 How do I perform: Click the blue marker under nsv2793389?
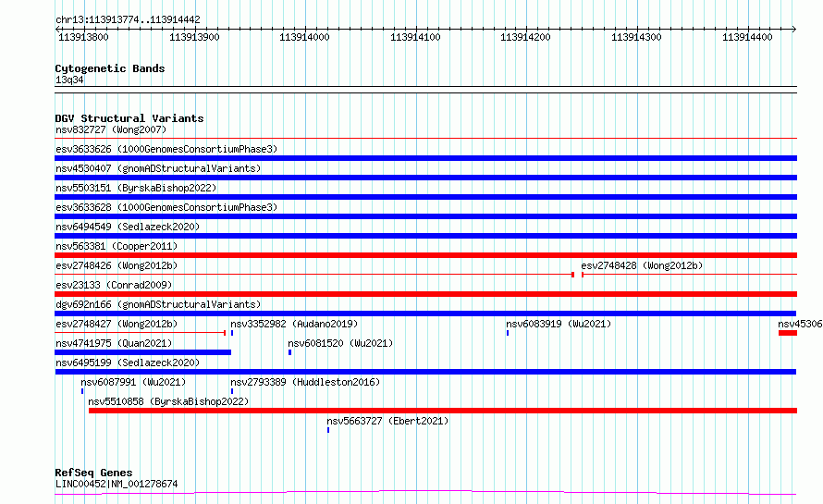coord(232,391)
